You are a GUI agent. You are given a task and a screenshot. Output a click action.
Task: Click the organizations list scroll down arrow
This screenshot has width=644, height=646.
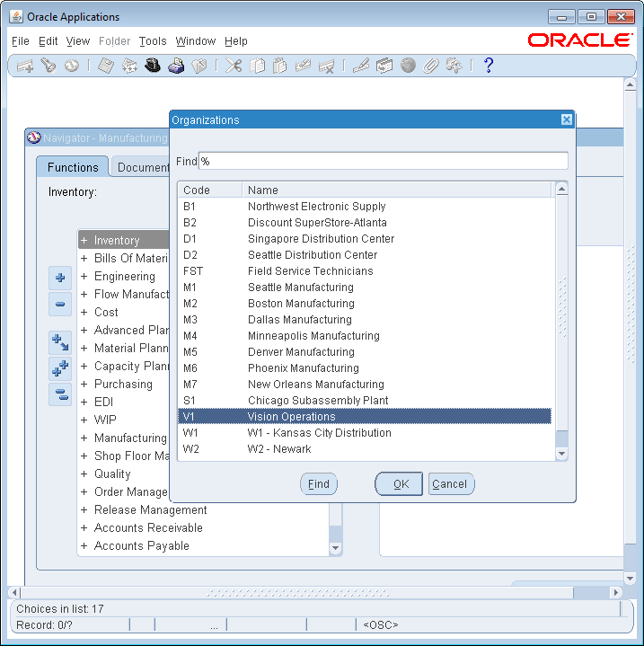tap(561, 454)
